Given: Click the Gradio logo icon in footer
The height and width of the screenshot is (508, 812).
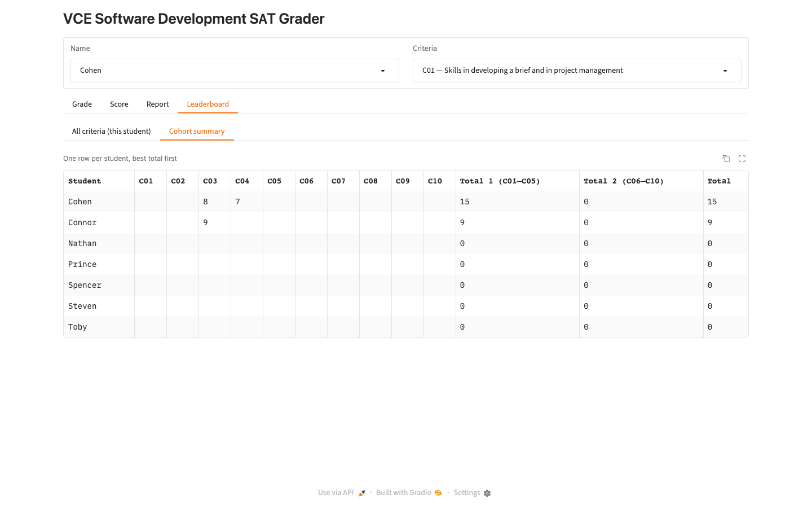Looking at the screenshot, I should click(438, 493).
